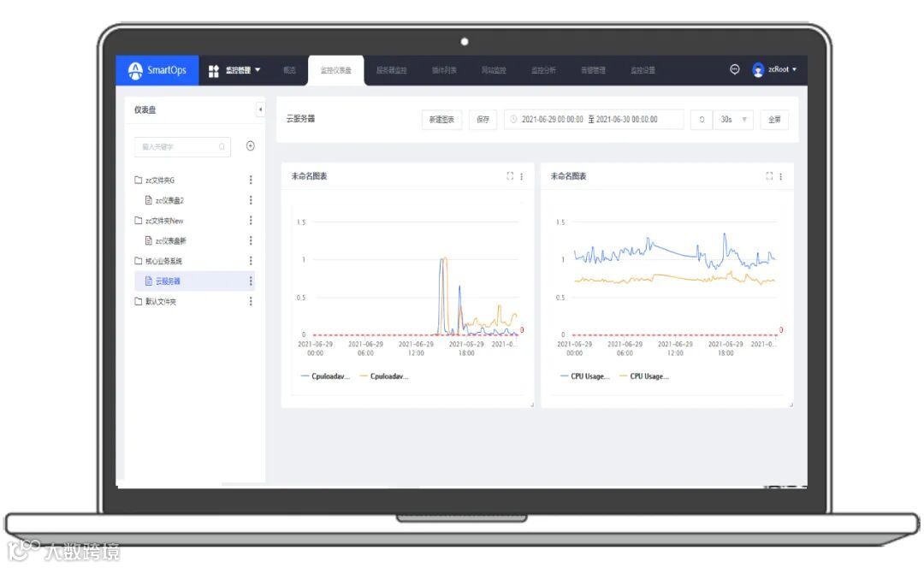924x568 pixels.
Task: Open the 服务器监控 tab
Action: tap(391, 70)
